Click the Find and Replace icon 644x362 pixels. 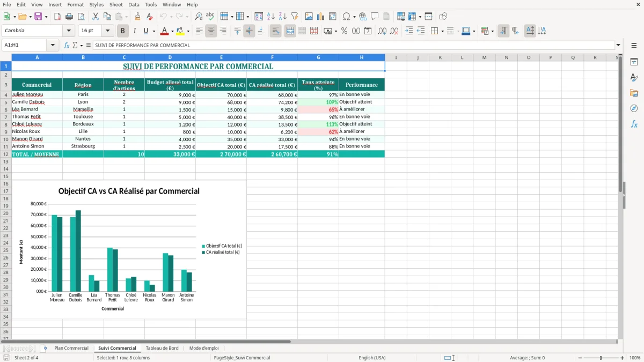pyautogui.click(x=199, y=17)
